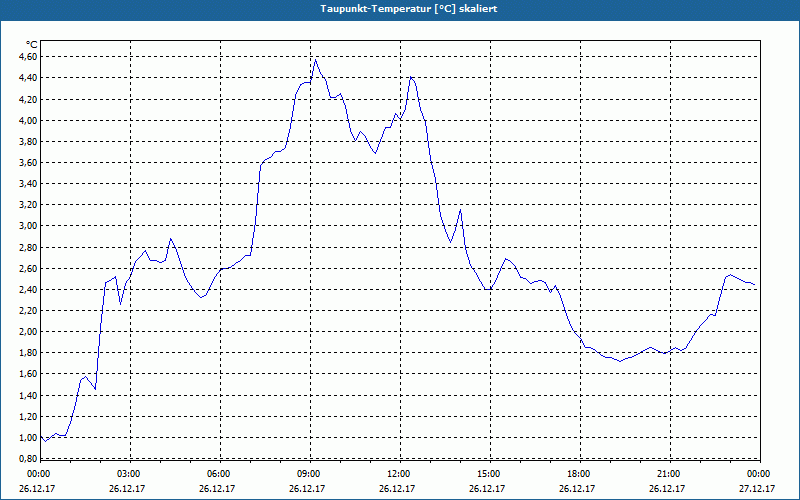
Task: Click the 4,00 y-axis value
Action: pyautogui.click(x=28, y=120)
